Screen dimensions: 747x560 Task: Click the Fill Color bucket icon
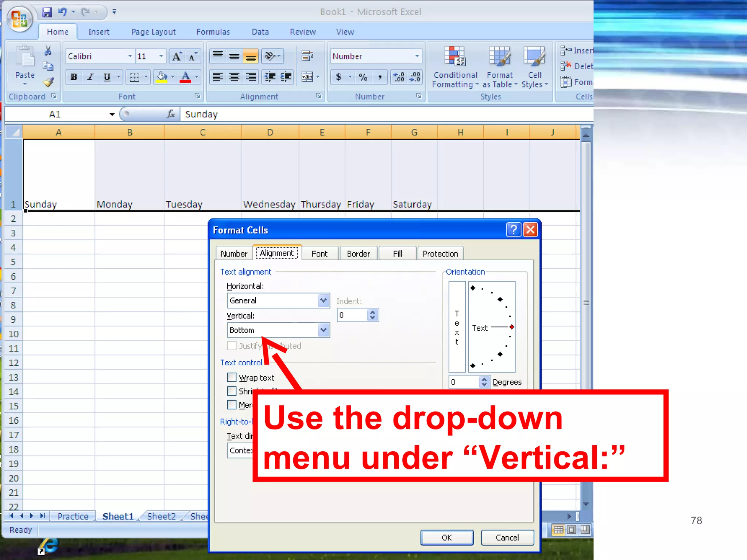coord(162,77)
